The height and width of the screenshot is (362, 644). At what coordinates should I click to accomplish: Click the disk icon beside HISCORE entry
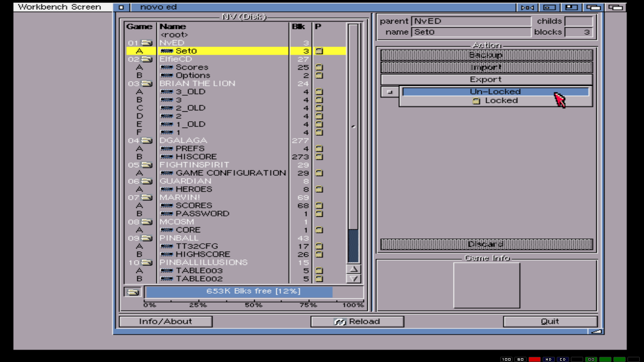point(166,156)
